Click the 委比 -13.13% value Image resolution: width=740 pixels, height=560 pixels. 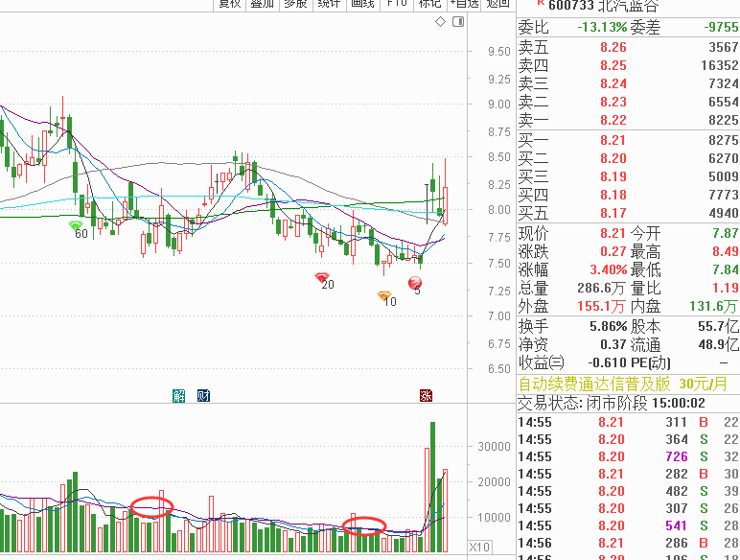[x=602, y=27]
